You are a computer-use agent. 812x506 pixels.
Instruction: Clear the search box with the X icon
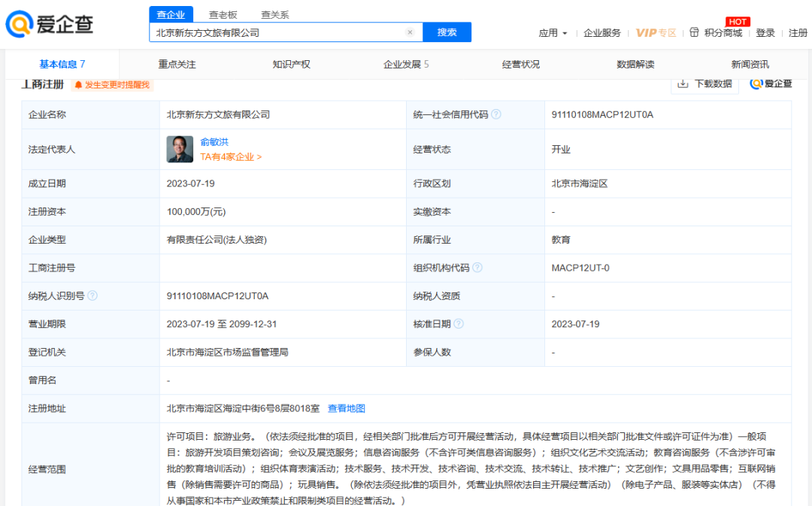pyautogui.click(x=410, y=32)
